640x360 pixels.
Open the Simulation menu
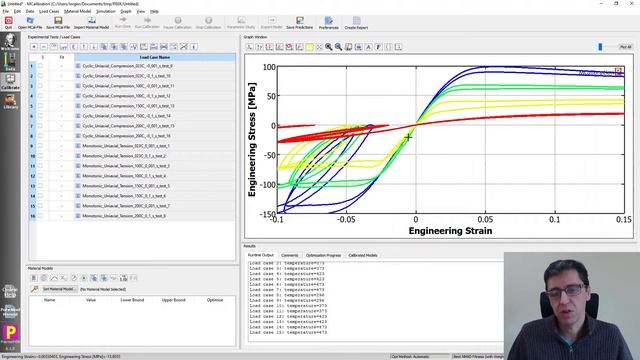pos(106,11)
